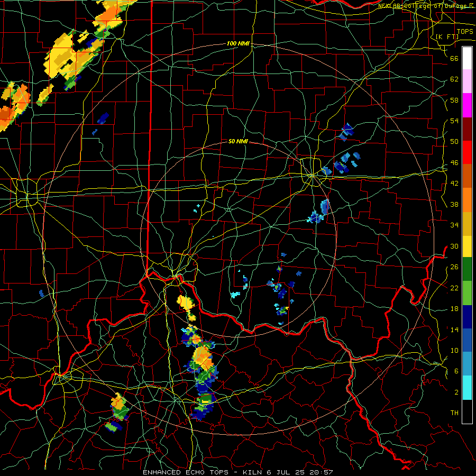The height and width of the screenshot is (476, 476).
Task: Click the "66" value on the scale
Action: [x=454, y=58]
